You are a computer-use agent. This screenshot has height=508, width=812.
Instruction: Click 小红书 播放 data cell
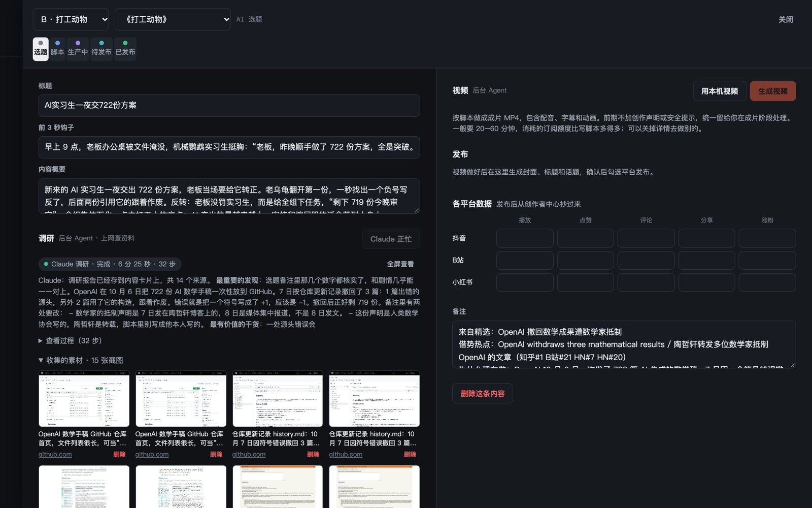click(x=525, y=282)
